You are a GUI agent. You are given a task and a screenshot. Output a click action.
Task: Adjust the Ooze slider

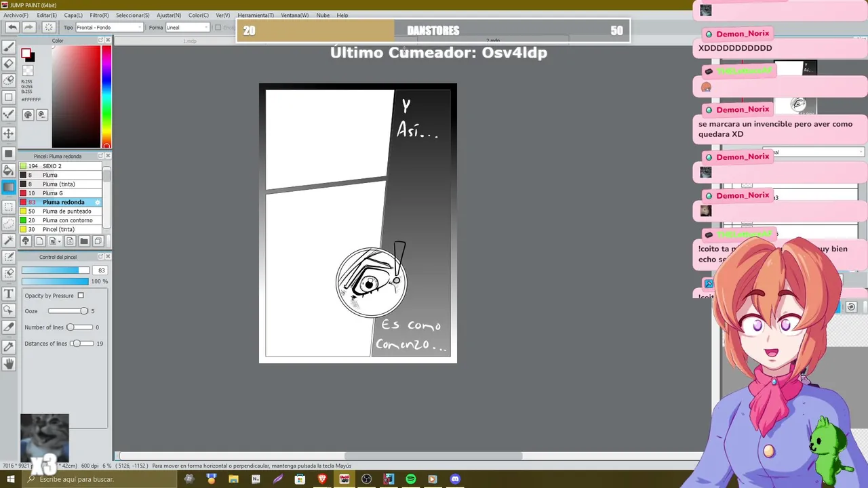(x=68, y=311)
